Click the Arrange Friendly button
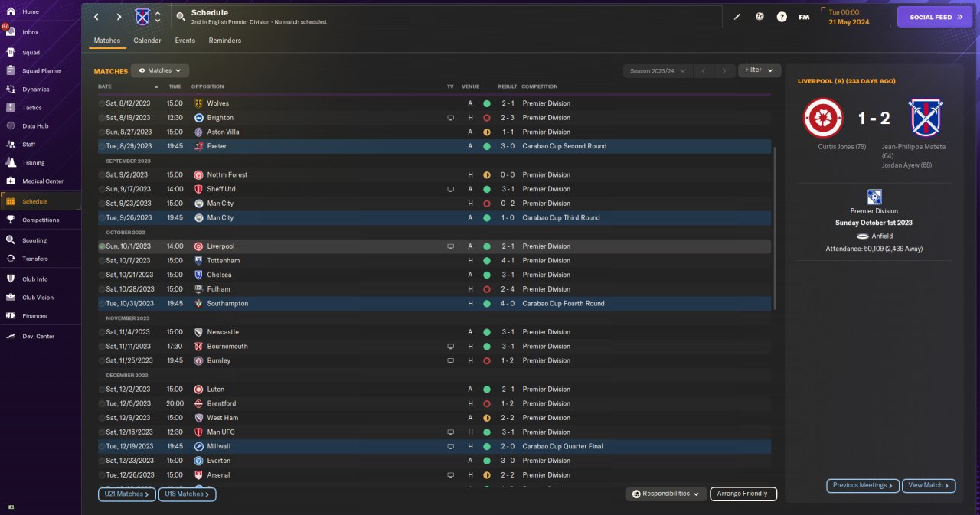 (x=743, y=494)
